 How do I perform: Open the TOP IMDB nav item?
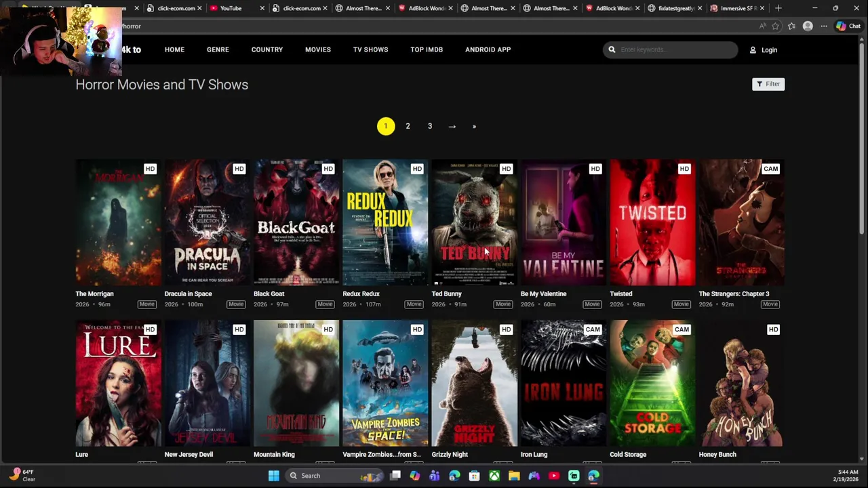tap(427, 49)
